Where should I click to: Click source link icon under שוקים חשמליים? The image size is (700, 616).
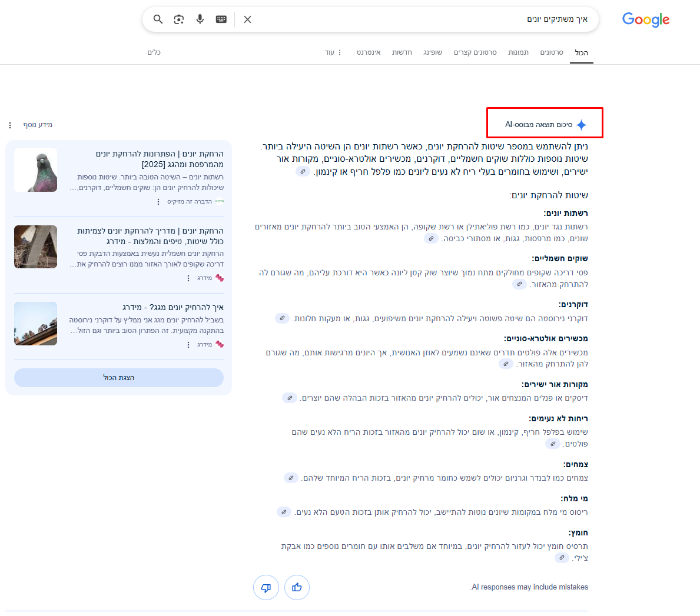[x=519, y=284]
